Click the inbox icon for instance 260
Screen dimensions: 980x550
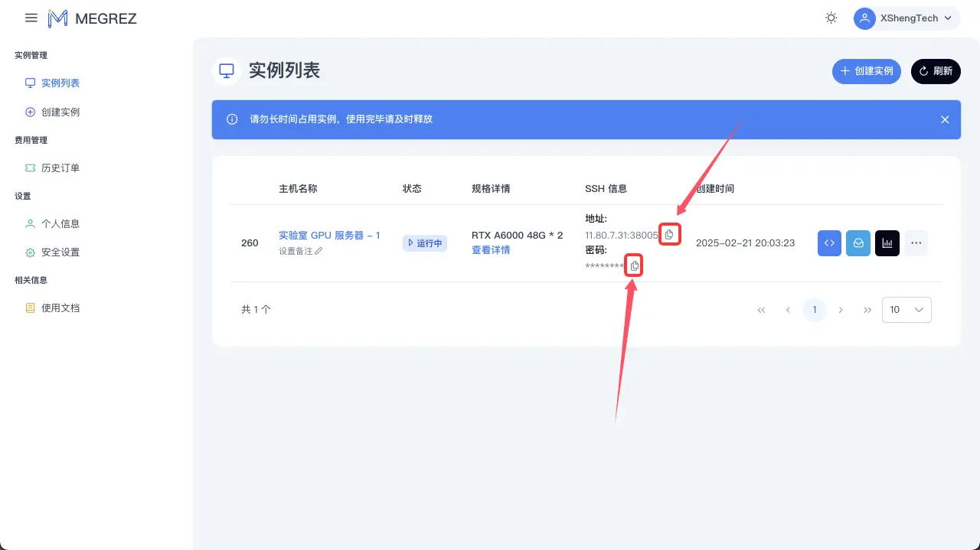coord(858,242)
